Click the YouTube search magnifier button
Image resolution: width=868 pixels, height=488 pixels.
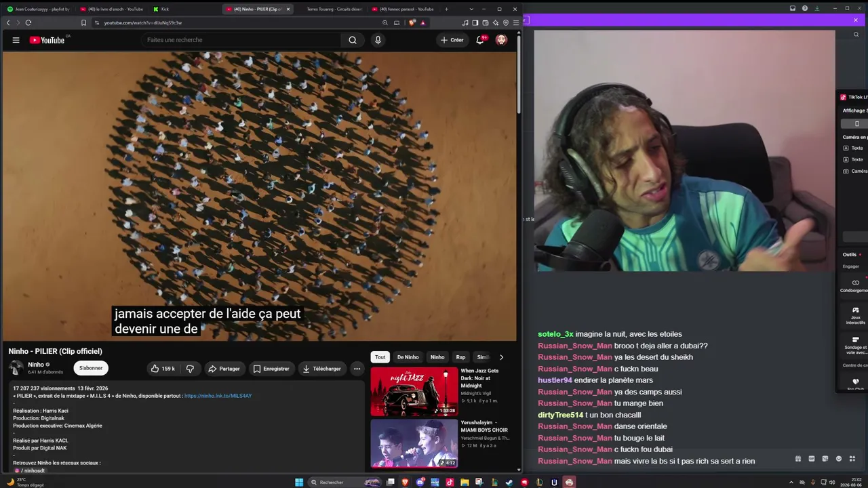pyautogui.click(x=353, y=40)
